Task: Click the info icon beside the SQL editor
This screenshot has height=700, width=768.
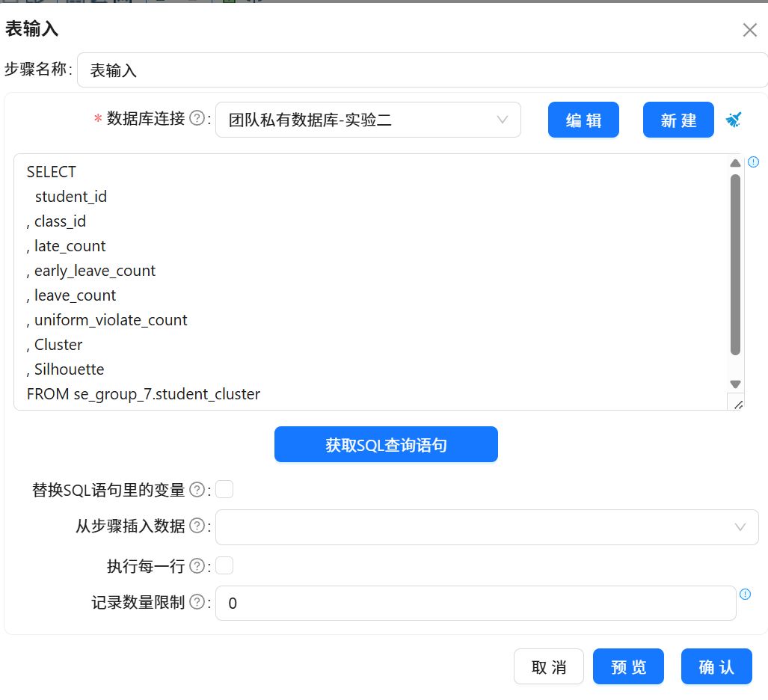Action: click(753, 162)
